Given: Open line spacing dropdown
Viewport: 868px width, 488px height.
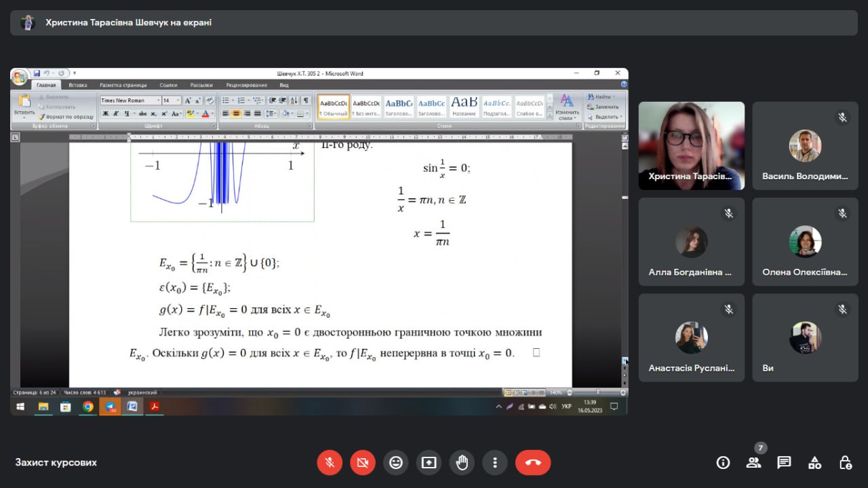Looking at the screenshot, I should 271,113.
